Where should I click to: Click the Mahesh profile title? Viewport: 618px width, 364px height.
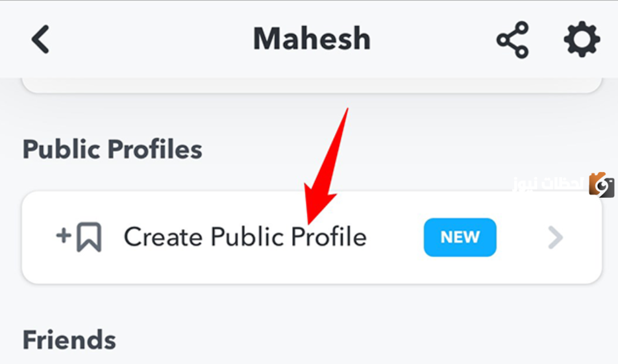312,40
